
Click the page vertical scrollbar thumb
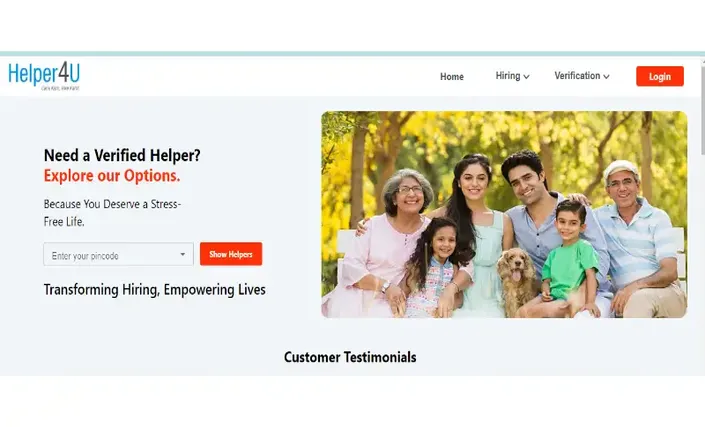pyautogui.click(x=703, y=108)
